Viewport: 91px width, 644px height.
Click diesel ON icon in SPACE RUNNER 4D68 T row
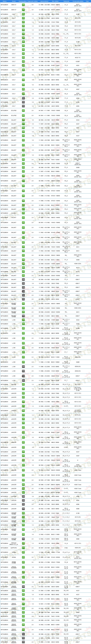23,587
